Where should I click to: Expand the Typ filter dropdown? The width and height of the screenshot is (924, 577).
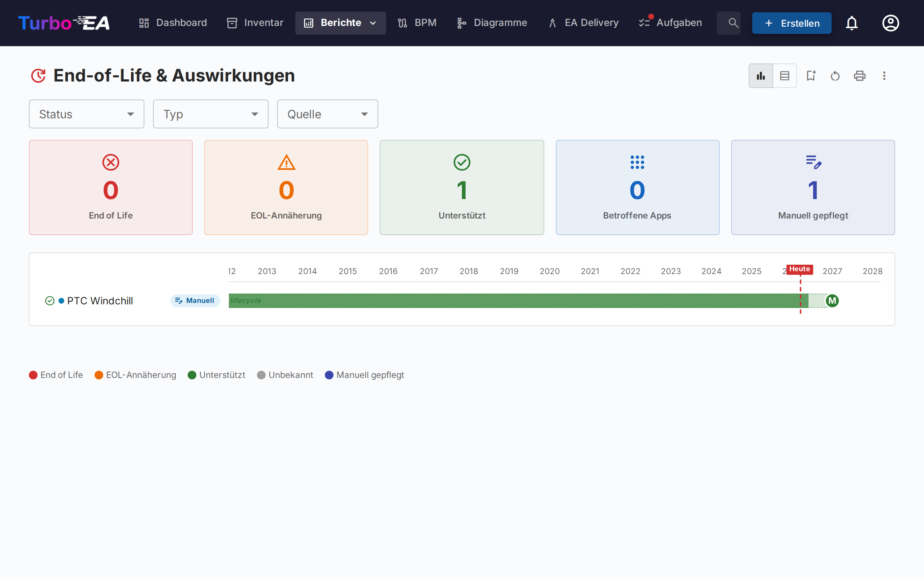click(210, 114)
